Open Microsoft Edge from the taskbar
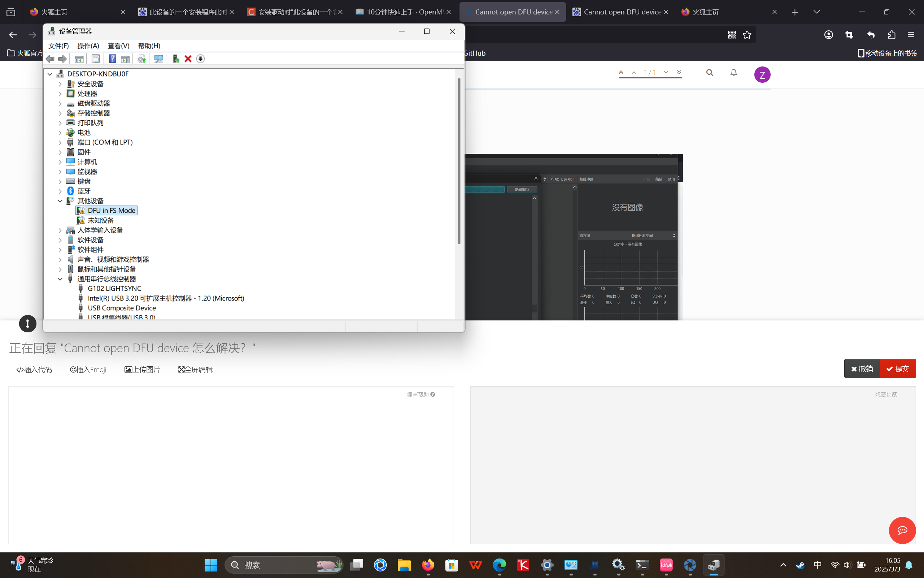The height and width of the screenshot is (578, 924). [500, 565]
